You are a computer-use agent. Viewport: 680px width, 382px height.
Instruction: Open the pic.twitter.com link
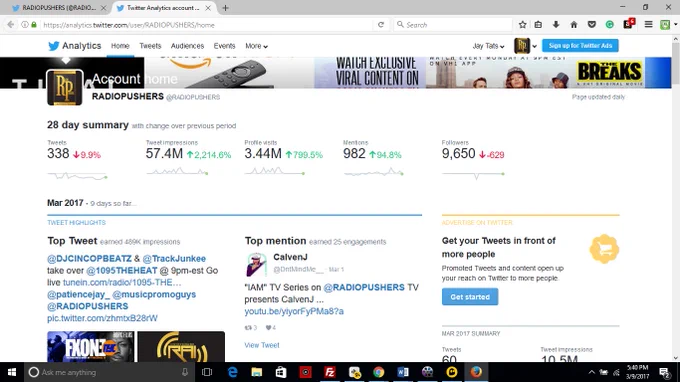(x=102, y=318)
